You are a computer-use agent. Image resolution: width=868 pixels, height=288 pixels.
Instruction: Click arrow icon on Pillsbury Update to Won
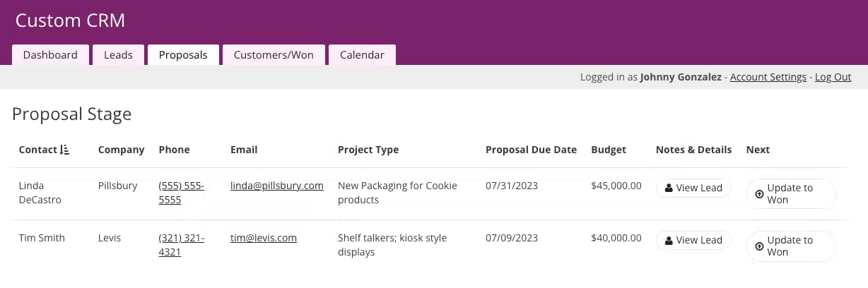[x=759, y=194]
